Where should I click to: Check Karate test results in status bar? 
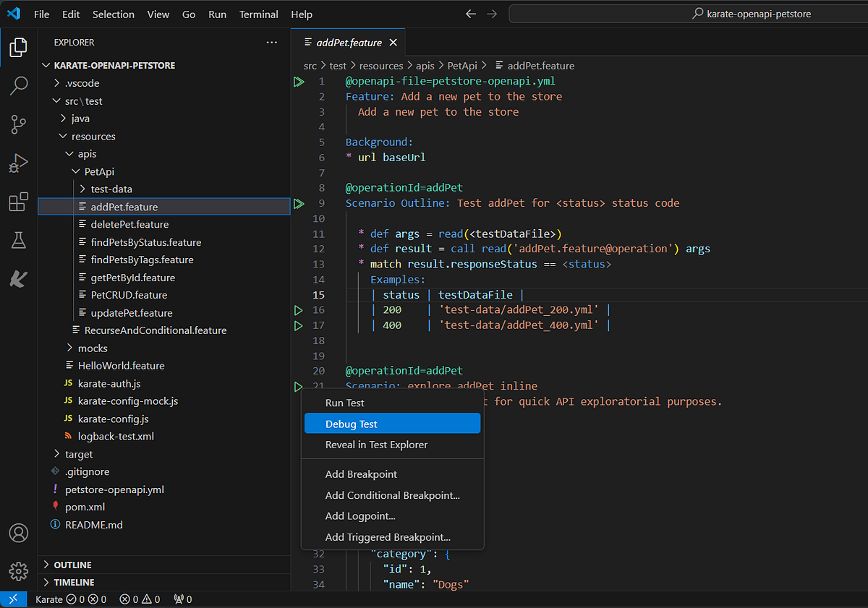coord(72,599)
